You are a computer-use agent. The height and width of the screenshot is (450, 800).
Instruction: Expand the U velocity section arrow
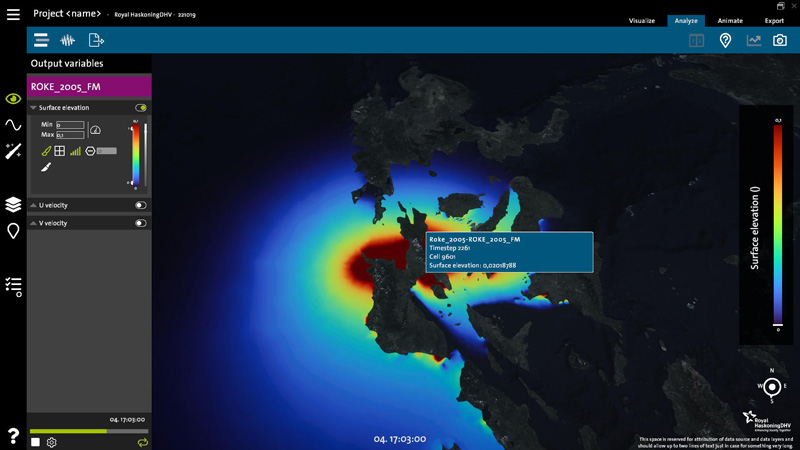click(x=33, y=205)
